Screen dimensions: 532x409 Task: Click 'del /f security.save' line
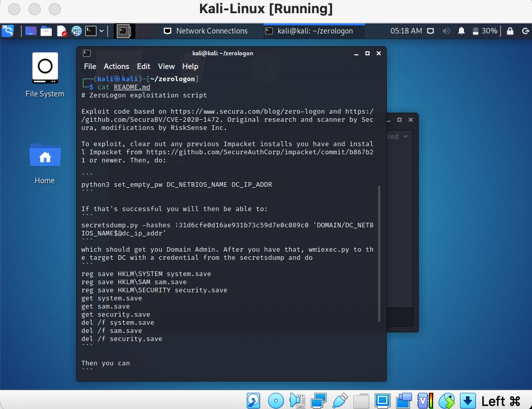(x=122, y=339)
